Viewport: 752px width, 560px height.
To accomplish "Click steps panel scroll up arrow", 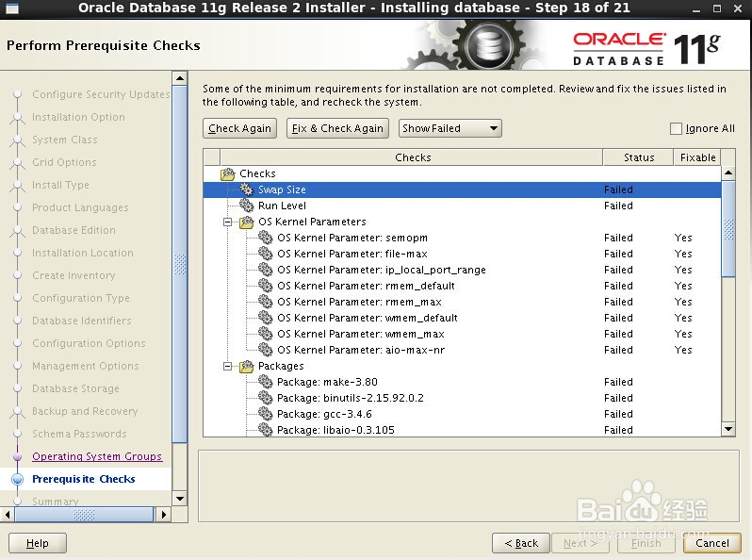I will tap(180, 77).
